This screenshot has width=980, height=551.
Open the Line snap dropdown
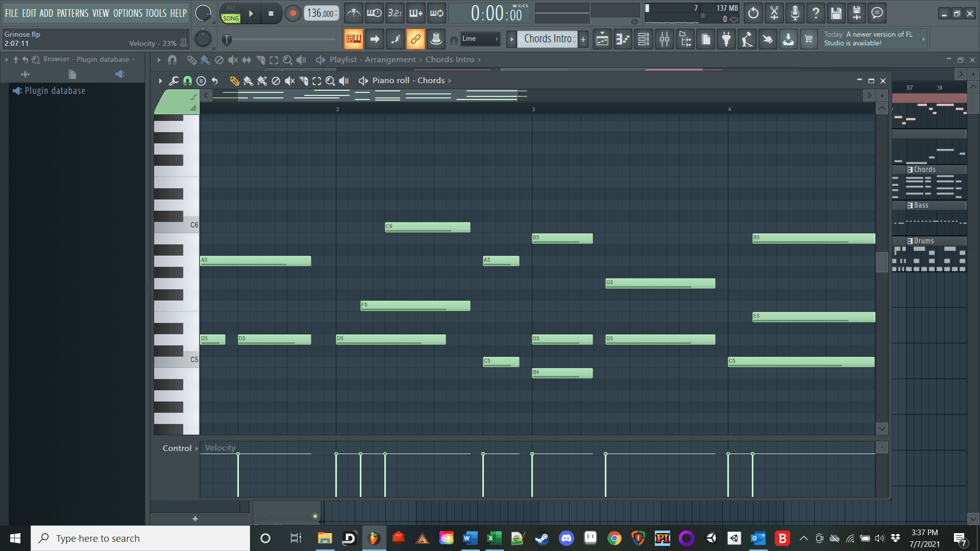tap(480, 39)
